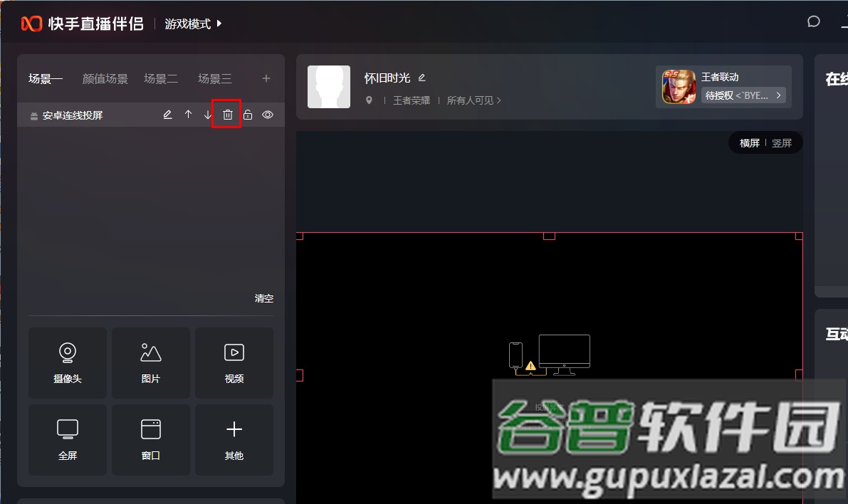This screenshot has height=504, width=848.
Task: Add a 视频 video source
Action: (x=234, y=362)
